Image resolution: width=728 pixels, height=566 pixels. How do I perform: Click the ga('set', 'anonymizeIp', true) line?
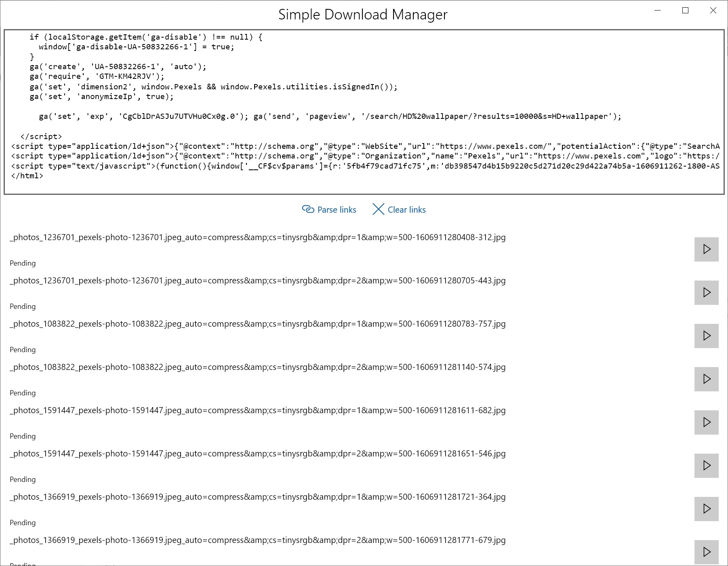(101, 97)
